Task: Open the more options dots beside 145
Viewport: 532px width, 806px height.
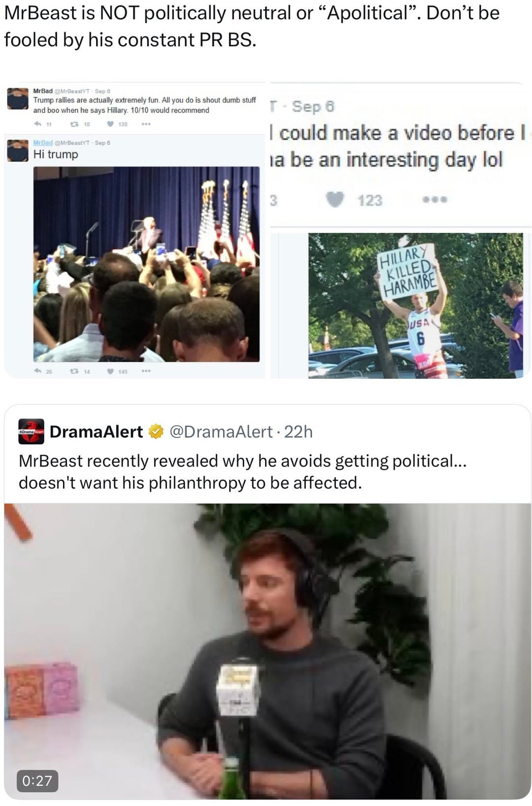Action: pyautogui.click(x=145, y=371)
